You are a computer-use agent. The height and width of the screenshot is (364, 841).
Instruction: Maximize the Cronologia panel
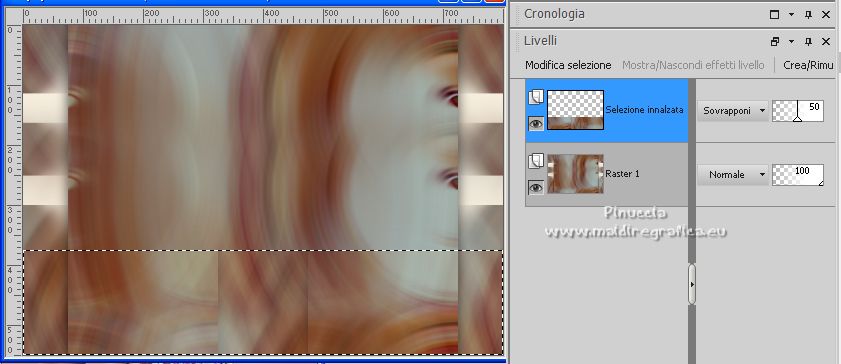(774, 15)
